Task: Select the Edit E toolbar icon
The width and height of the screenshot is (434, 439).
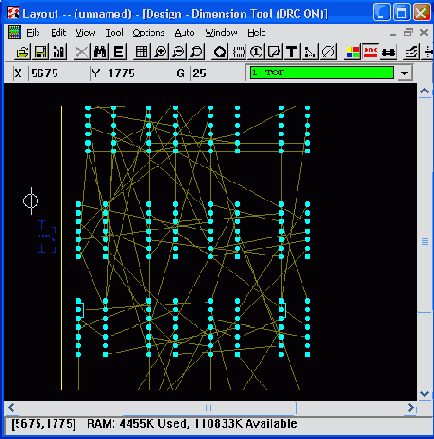Action: pyautogui.click(x=118, y=52)
